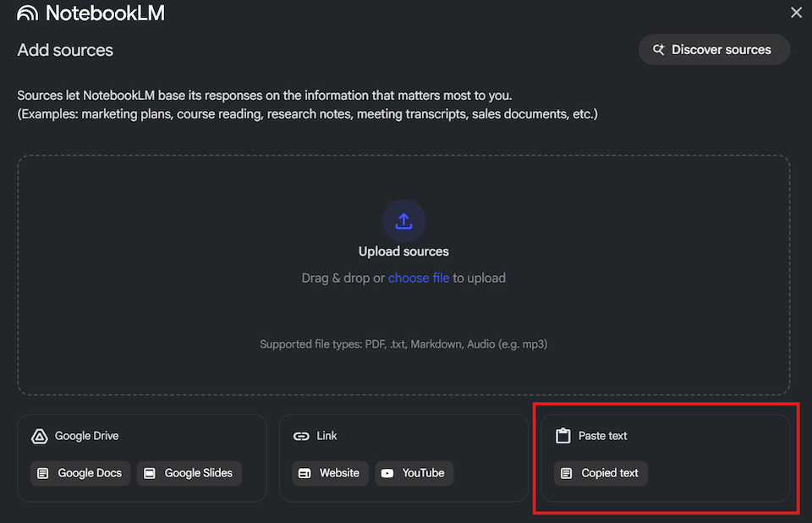This screenshot has height=523, width=812.
Task: Click the NotebookLM title text
Action: coord(105,13)
